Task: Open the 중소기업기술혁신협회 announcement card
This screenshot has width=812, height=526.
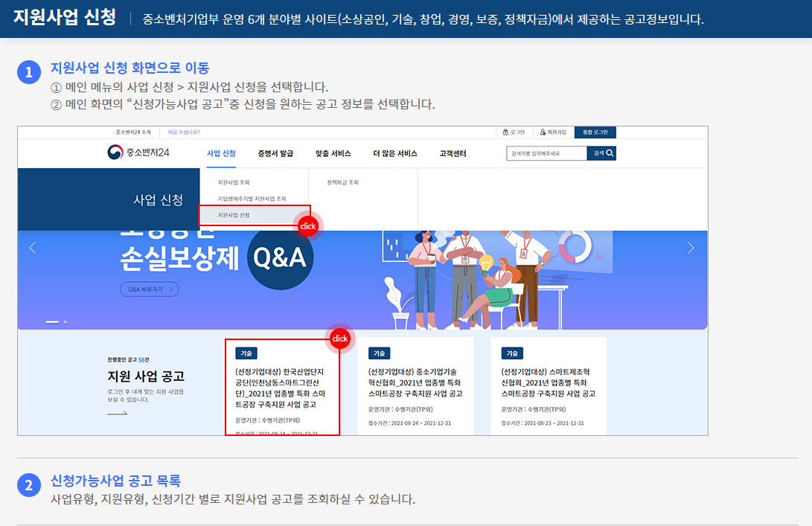Action: pyautogui.click(x=415, y=386)
